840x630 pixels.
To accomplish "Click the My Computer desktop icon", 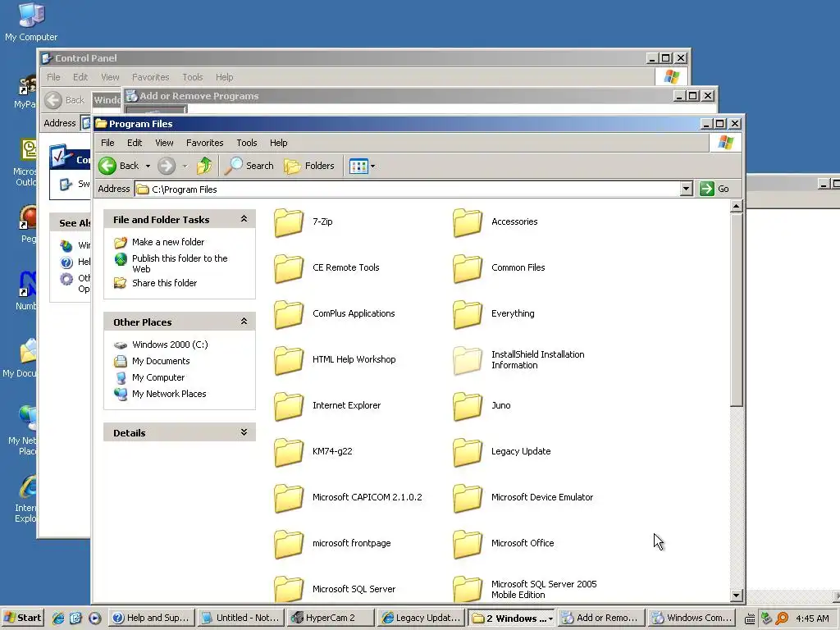I will [31, 21].
